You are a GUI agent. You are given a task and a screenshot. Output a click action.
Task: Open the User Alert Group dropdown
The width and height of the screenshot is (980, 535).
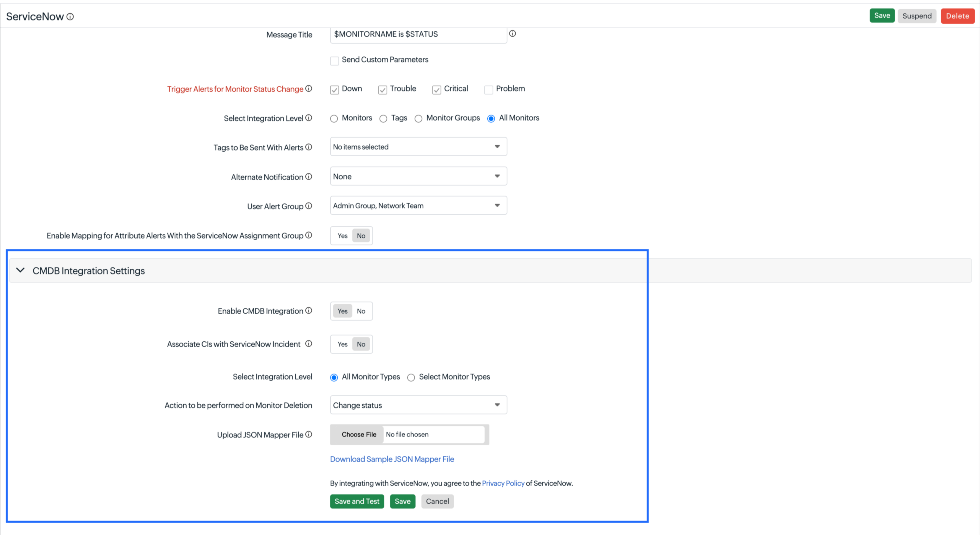pyautogui.click(x=419, y=206)
